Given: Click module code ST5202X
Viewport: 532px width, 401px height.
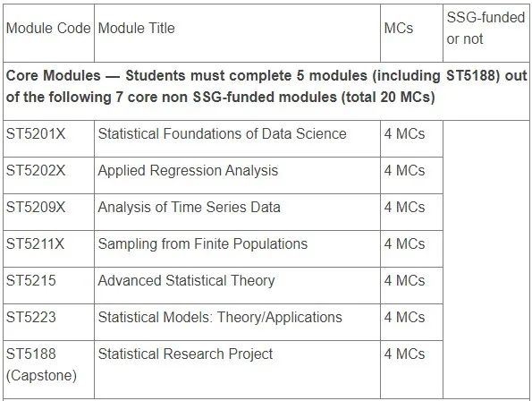Looking at the screenshot, I should coord(36,170).
